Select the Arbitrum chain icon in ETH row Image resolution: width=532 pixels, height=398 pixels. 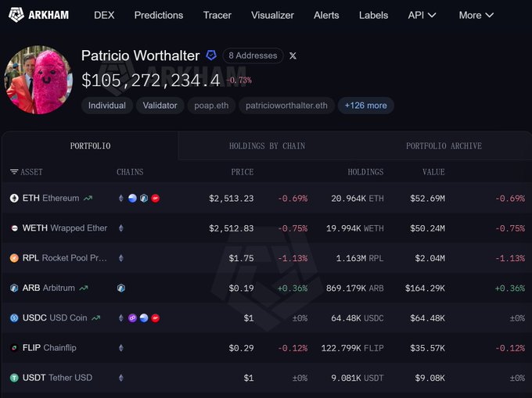point(144,199)
